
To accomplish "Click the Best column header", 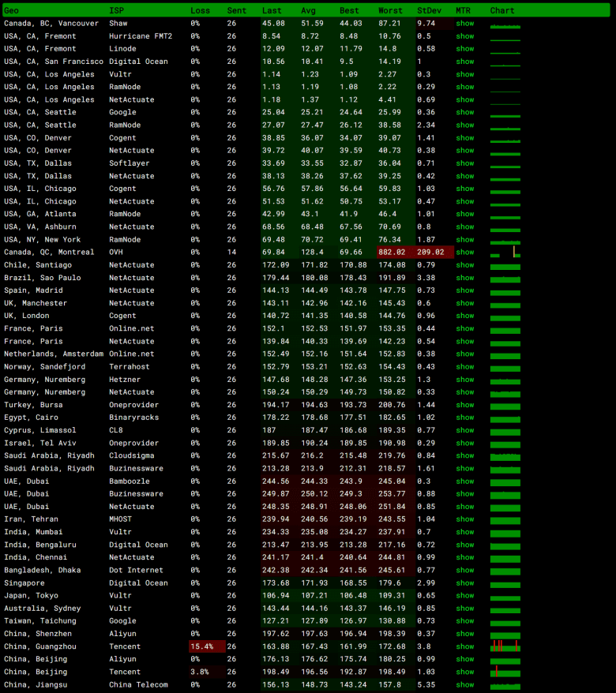I will [349, 10].
